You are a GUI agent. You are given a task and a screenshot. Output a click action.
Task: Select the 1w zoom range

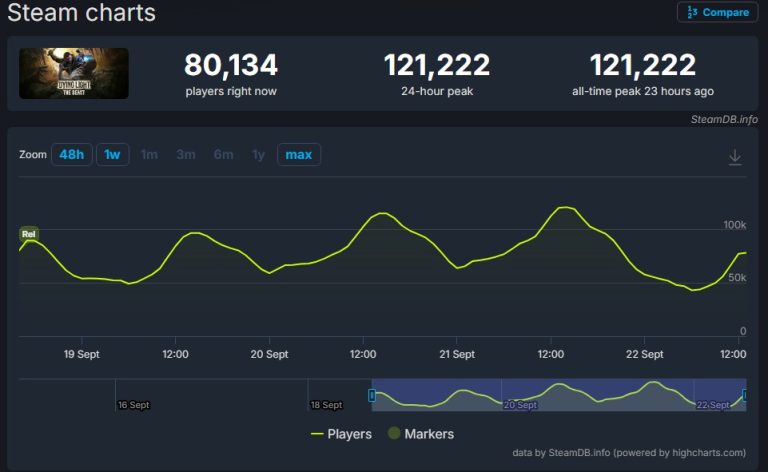112,155
